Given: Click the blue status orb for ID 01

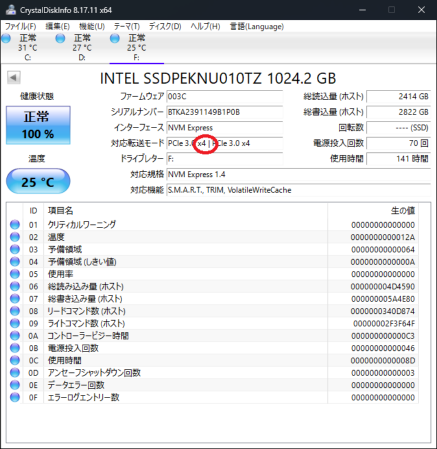Looking at the screenshot, I should 15,225.
